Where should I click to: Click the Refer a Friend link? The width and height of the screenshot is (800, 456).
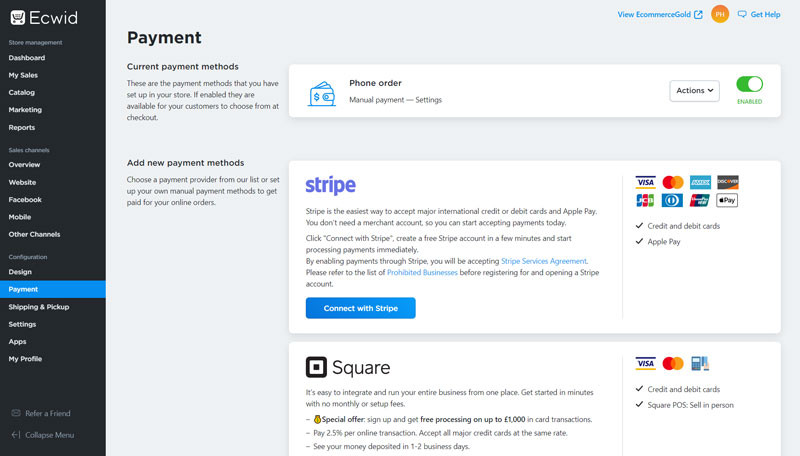coord(48,413)
